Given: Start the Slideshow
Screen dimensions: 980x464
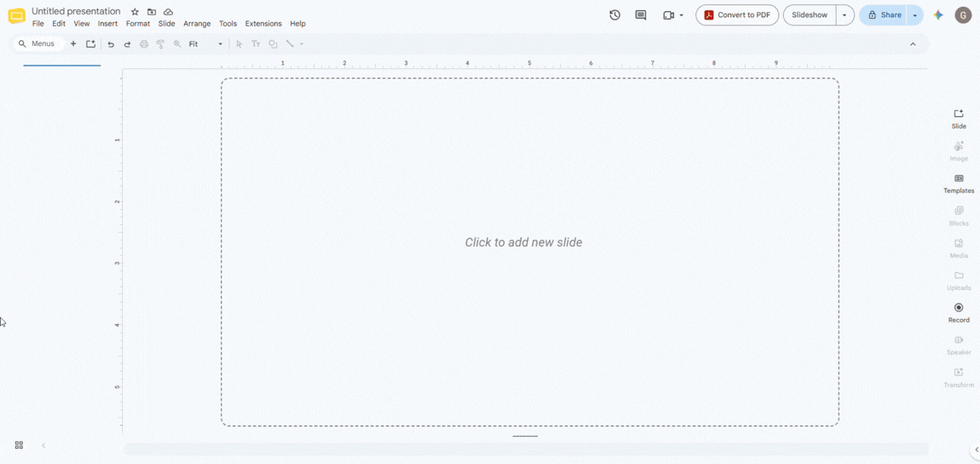Looking at the screenshot, I should (810, 15).
